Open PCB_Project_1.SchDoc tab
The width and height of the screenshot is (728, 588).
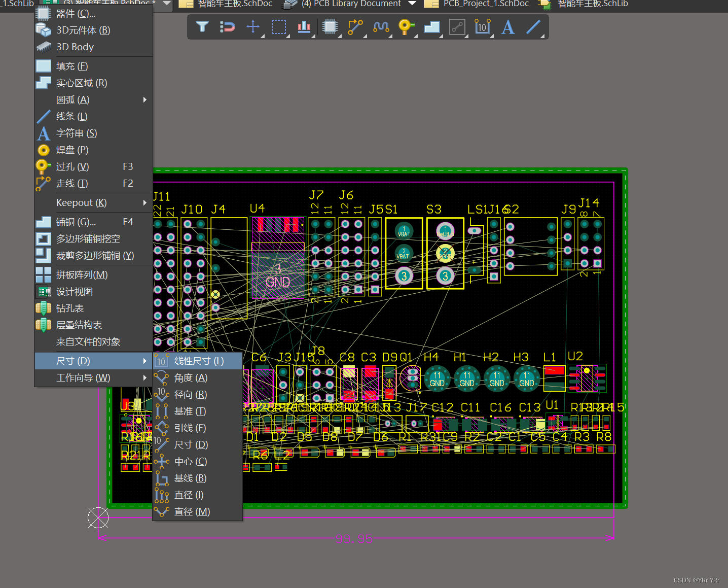477,4
